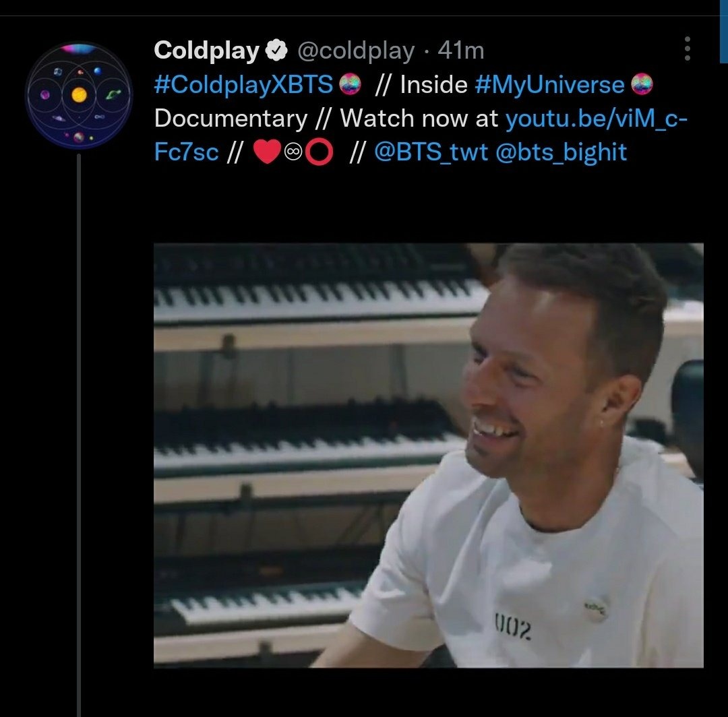Image resolution: width=728 pixels, height=717 pixels.
Task: Click the sphere emoji after #MyUniverse
Action: (x=643, y=84)
